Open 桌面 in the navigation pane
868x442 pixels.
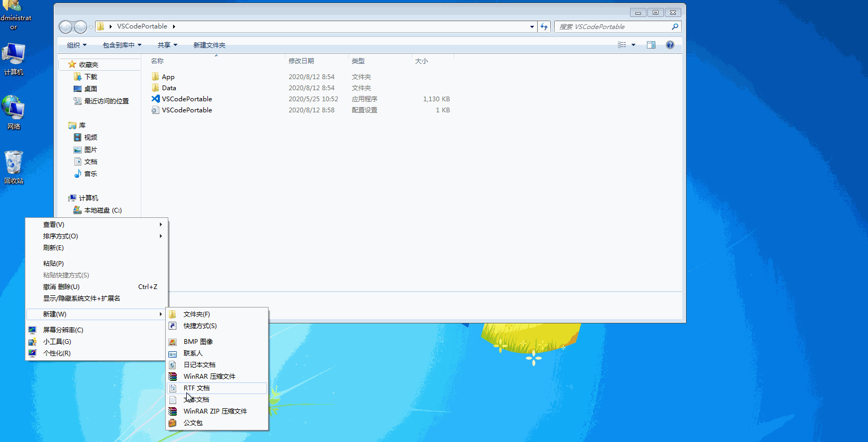(91, 89)
